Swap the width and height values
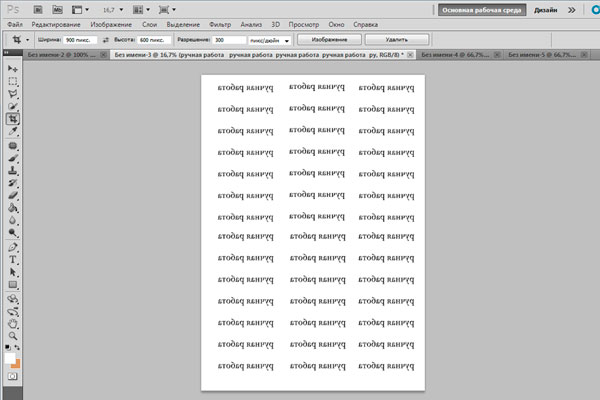The image size is (600, 400). pos(106,40)
